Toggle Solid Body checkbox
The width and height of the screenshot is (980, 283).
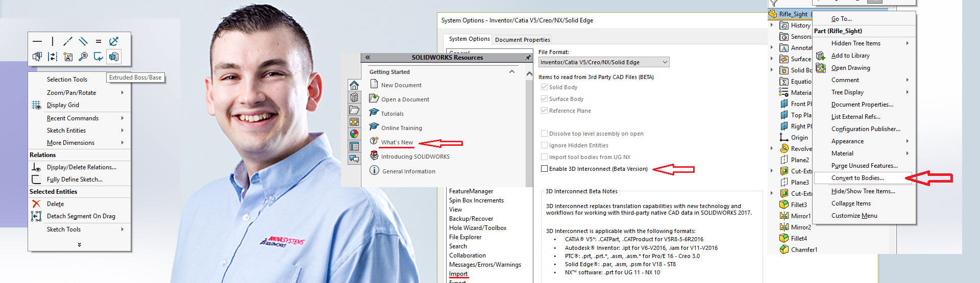tap(544, 87)
